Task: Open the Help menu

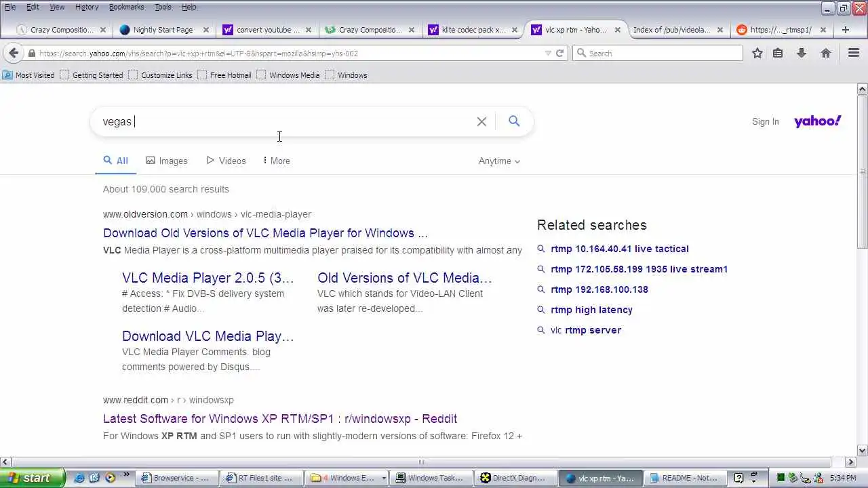Action: (189, 7)
